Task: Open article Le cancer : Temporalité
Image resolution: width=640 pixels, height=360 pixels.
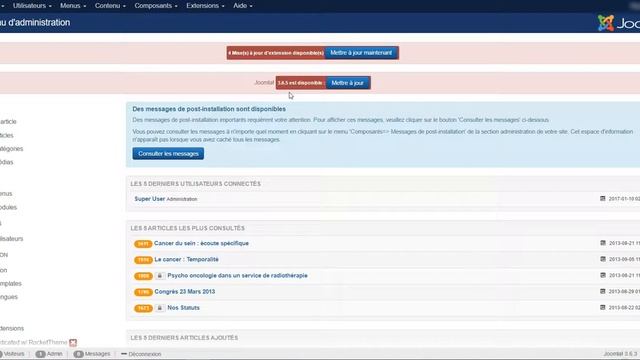Action: click(x=186, y=259)
